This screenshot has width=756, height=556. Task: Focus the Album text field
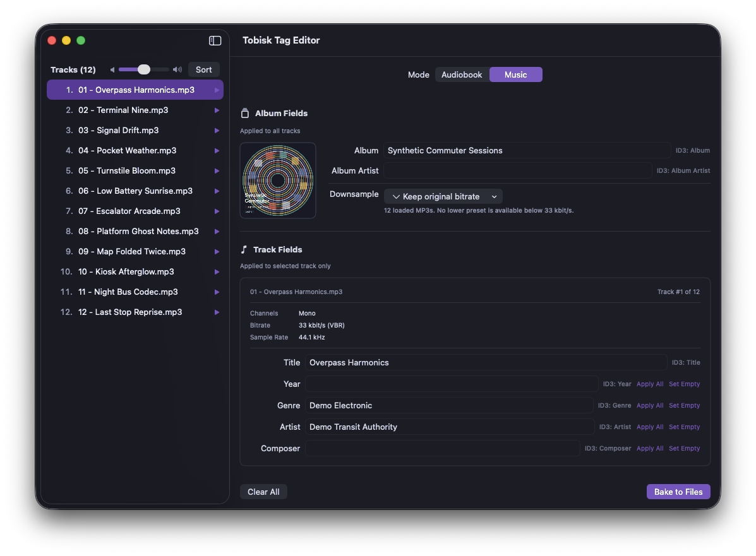pos(527,150)
